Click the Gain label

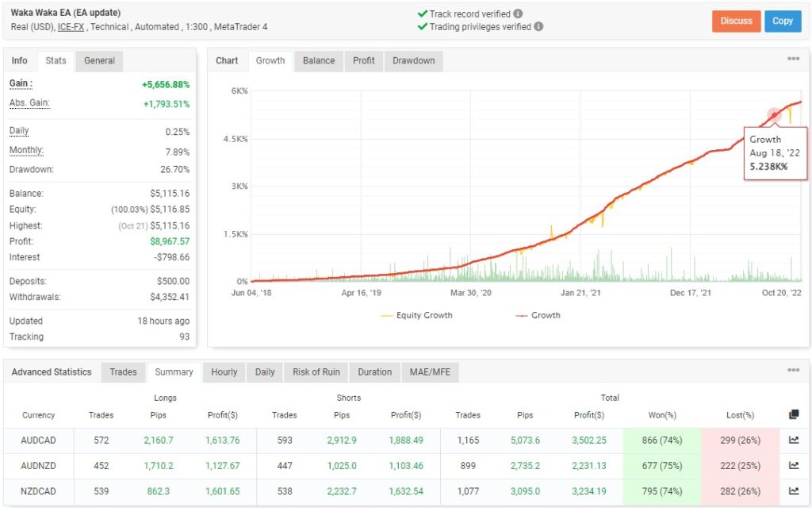(21, 83)
